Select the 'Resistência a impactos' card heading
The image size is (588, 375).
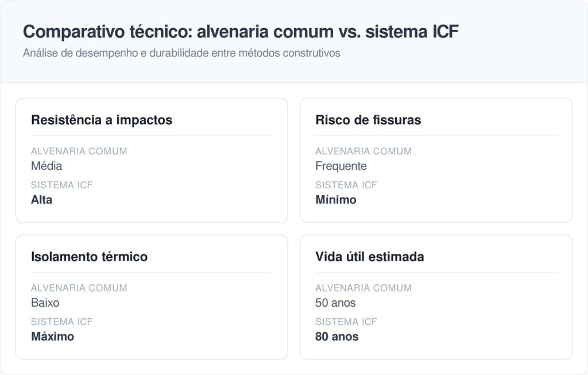click(x=102, y=120)
